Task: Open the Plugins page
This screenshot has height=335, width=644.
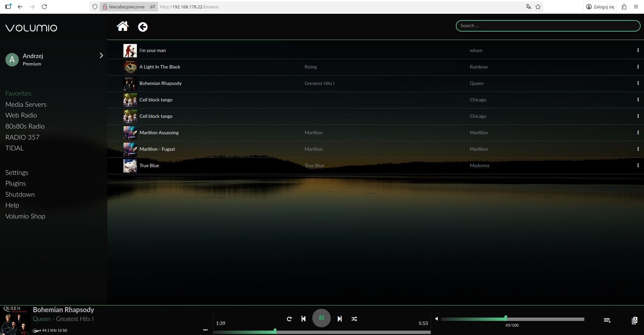Action: click(15, 183)
